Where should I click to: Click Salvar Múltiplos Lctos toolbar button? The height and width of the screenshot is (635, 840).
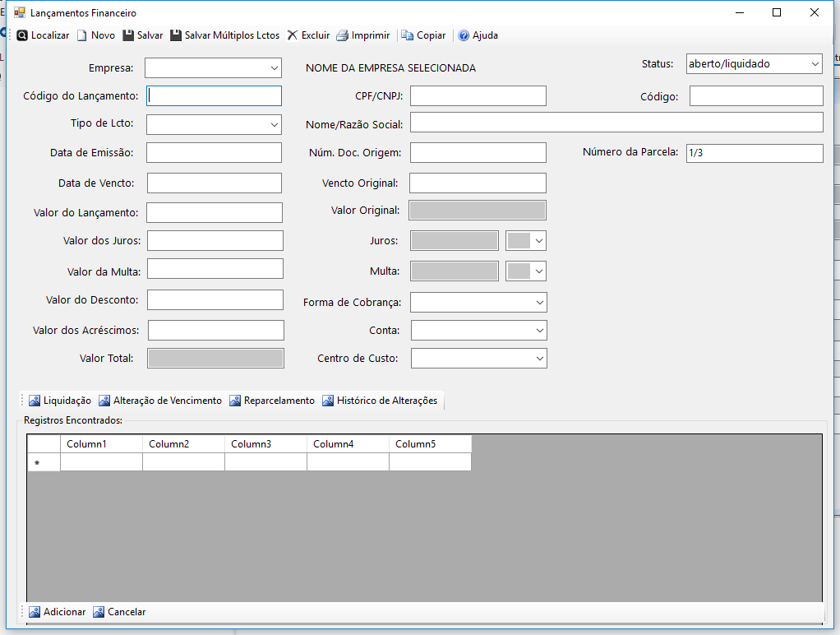(x=225, y=35)
